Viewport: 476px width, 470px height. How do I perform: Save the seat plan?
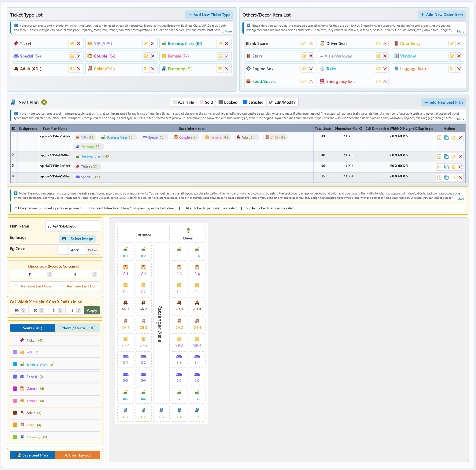pos(33,455)
